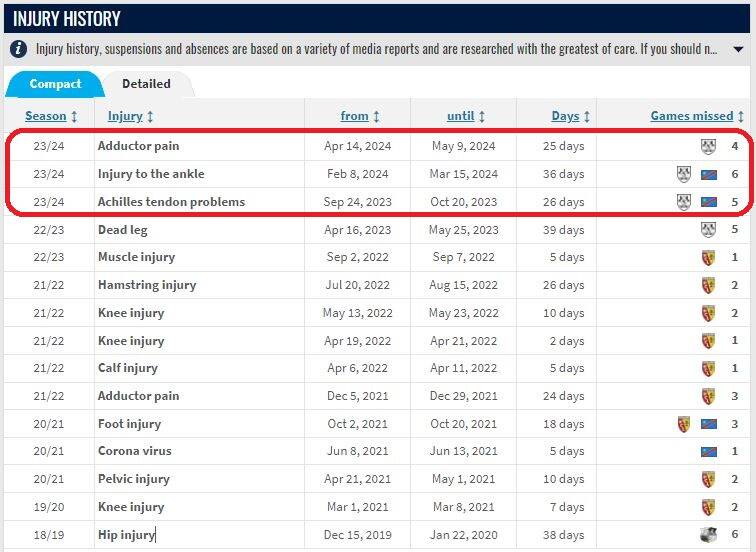Expand the disclaimer text with the dropdown arrow
Viewport: 756px width, 552px height.
click(x=738, y=49)
